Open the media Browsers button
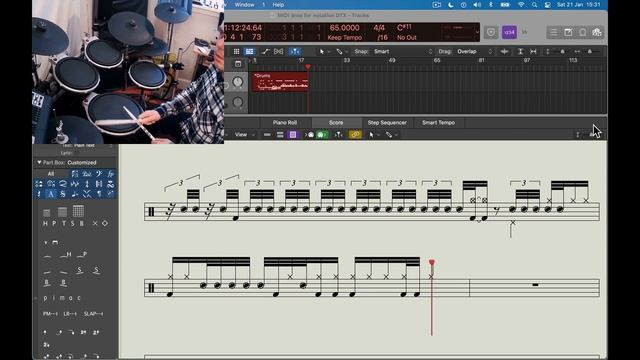Screen dimensions: 640x360 (x=597, y=32)
